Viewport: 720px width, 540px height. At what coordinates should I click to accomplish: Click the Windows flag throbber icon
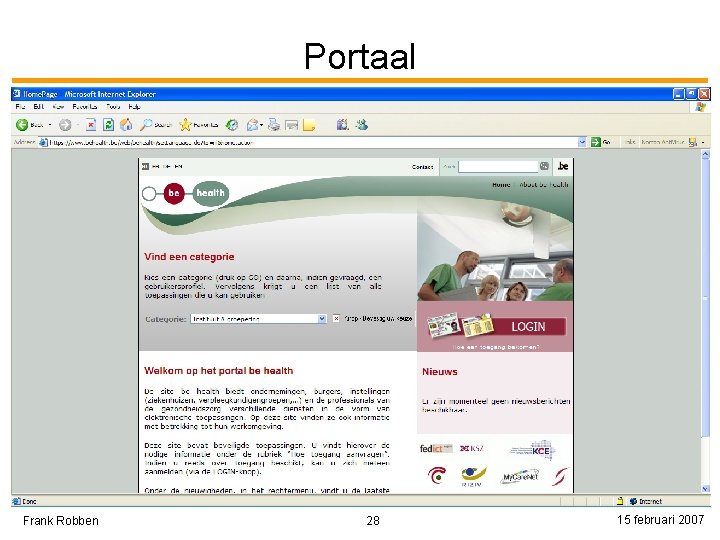tap(701, 107)
